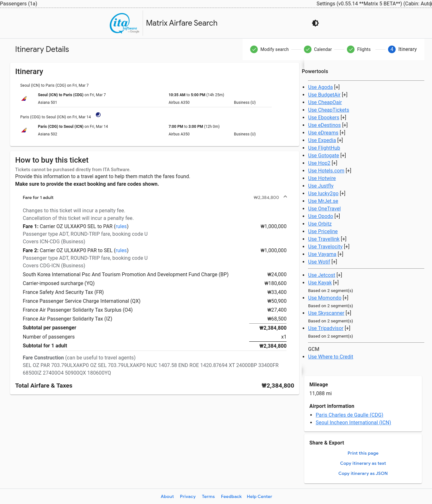The width and height of the screenshot is (432, 504).
Task: Expand the [+] next to Use Skyscanner
Action: [349, 313]
